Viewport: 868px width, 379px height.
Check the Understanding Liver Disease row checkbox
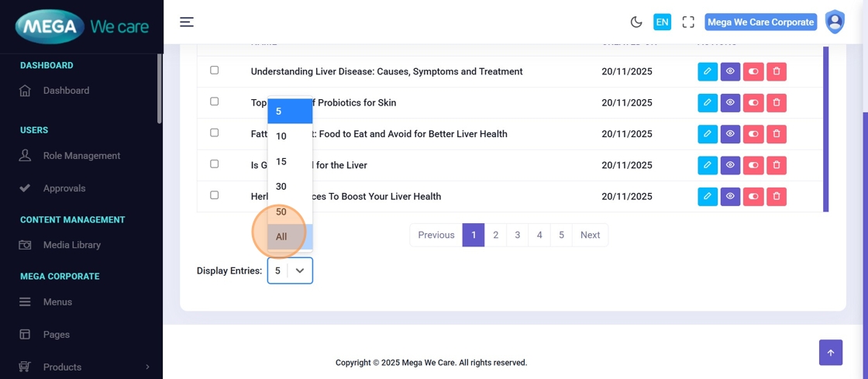[x=215, y=71]
